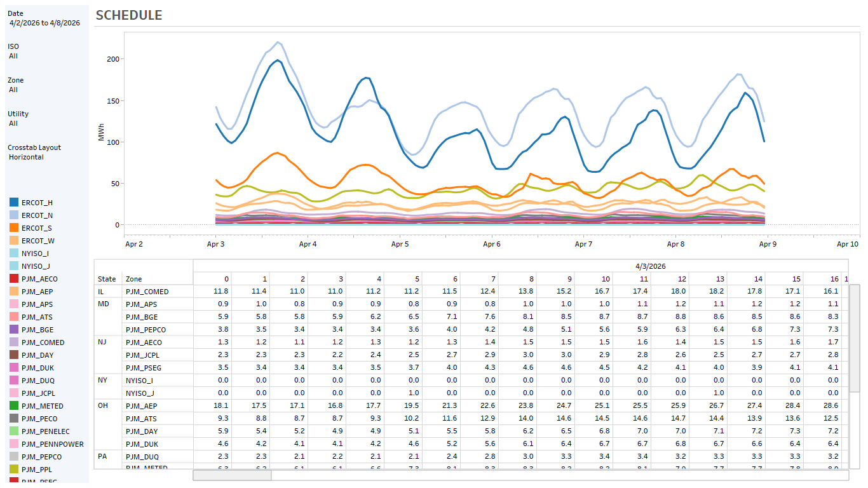
Task: Click the PJM_COMED legend square
Action: pos(14,342)
